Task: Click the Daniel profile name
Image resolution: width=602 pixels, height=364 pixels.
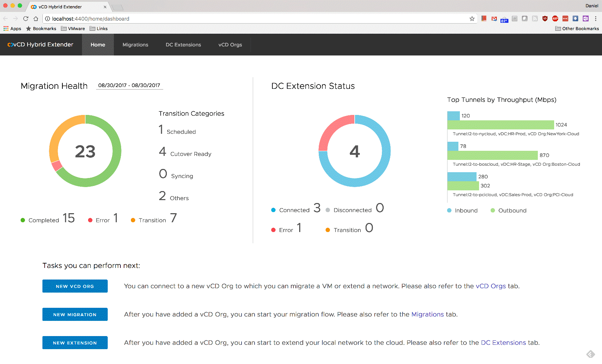Action: coord(592,6)
